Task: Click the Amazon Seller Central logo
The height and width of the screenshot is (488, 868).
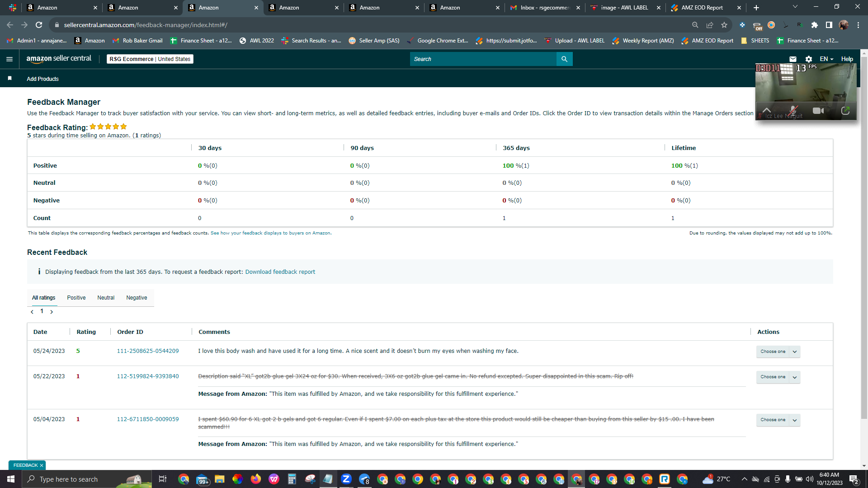Action: (x=59, y=59)
